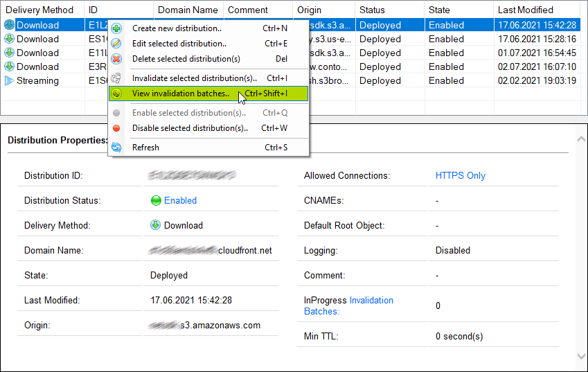Select Refresh in context menu
The height and width of the screenshot is (372, 588).
[208, 148]
